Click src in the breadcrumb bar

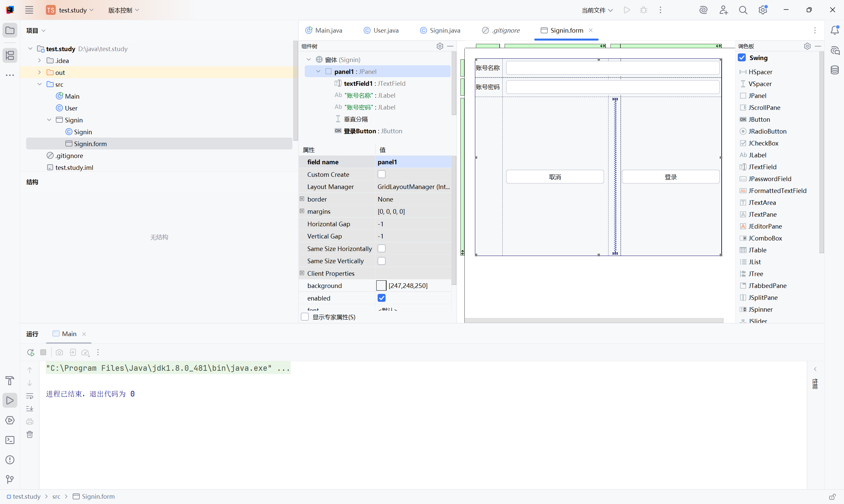click(56, 496)
